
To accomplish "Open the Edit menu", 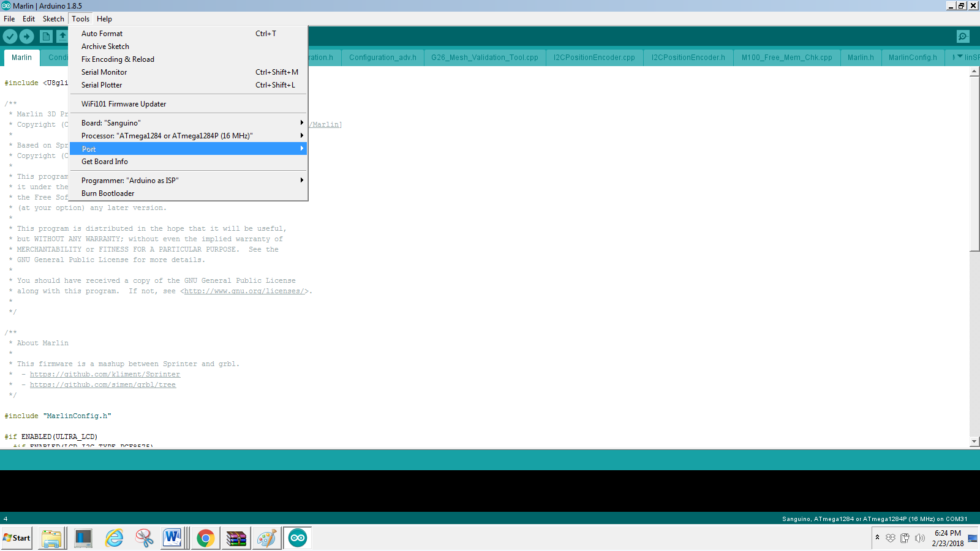I will [29, 19].
